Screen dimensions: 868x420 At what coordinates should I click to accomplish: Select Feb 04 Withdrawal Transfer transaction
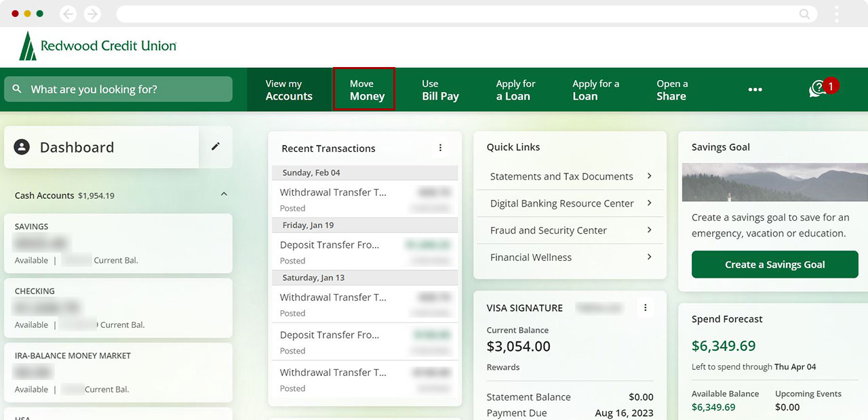(x=365, y=199)
